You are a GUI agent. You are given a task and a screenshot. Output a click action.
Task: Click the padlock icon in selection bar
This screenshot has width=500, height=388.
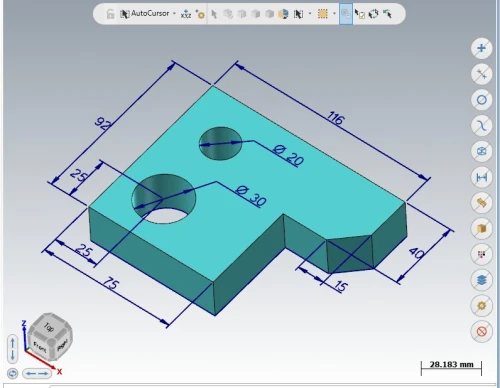click(x=110, y=14)
